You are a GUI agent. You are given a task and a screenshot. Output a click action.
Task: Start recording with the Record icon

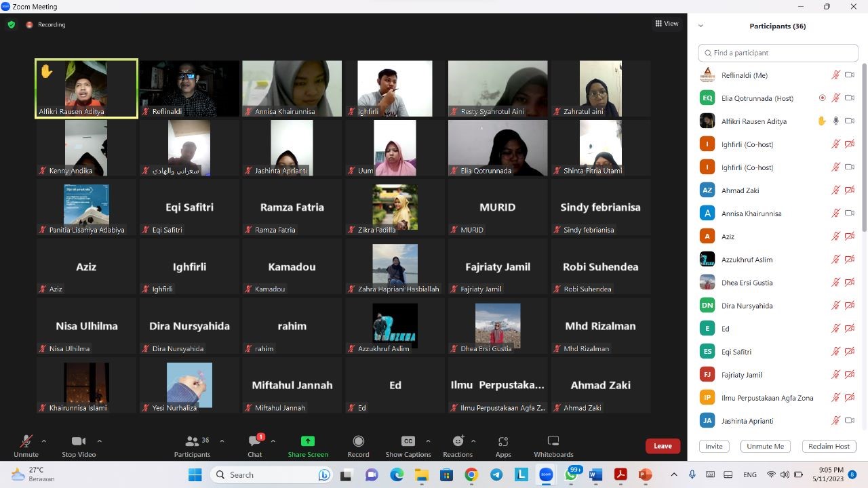pos(358,442)
